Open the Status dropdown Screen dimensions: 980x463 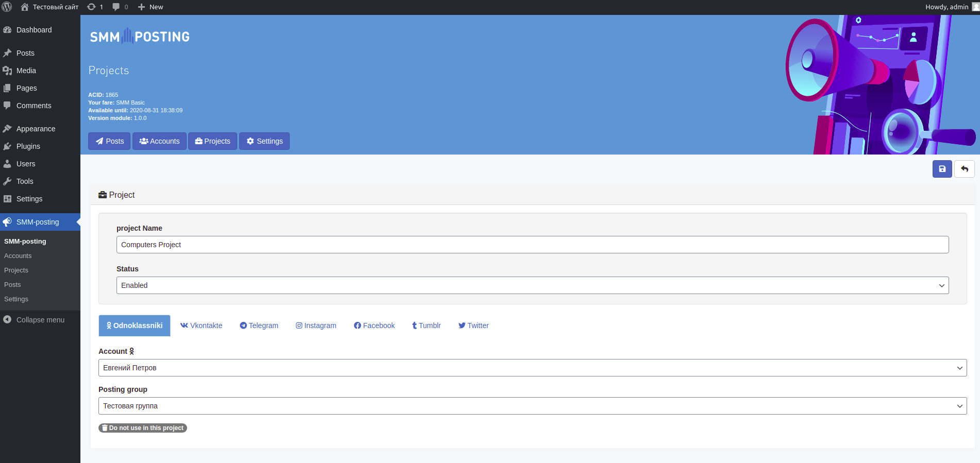click(x=533, y=285)
